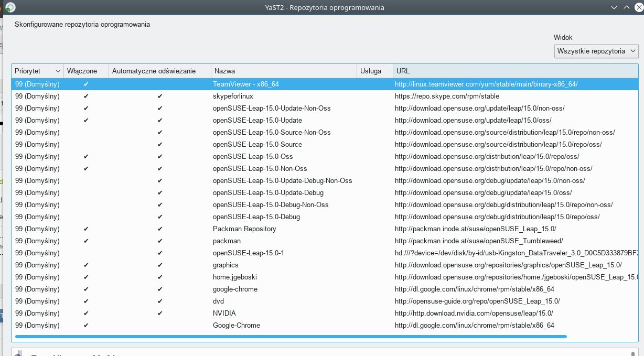Close the YaST2 Repozytoria oprogramowania window
The height and width of the screenshot is (356, 644).
click(x=638, y=7)
